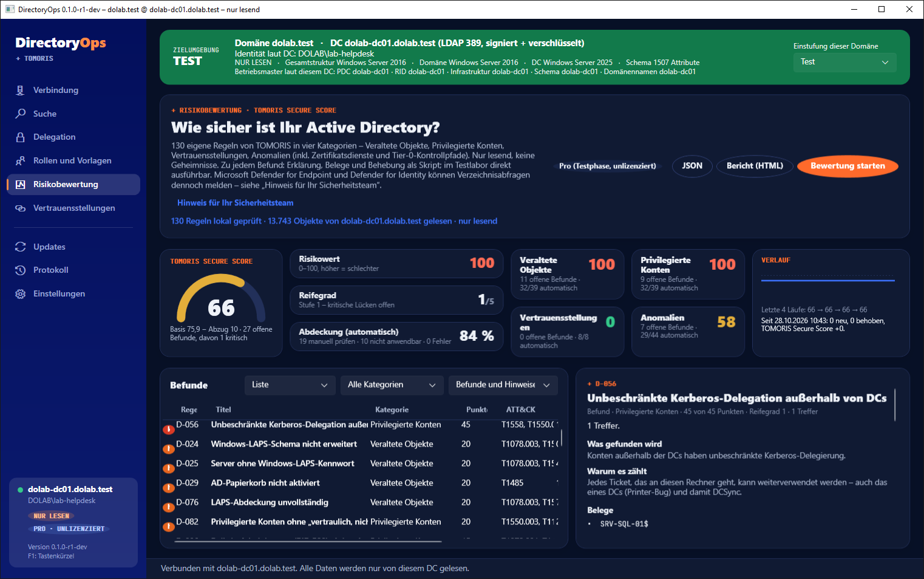Click the severity icon of row D-056
This screenshot has width=924, height=579.
(168, 430)
